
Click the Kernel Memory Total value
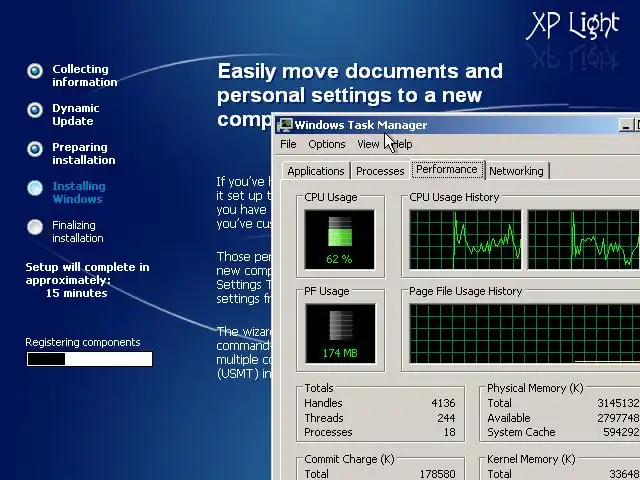(624, 474)
